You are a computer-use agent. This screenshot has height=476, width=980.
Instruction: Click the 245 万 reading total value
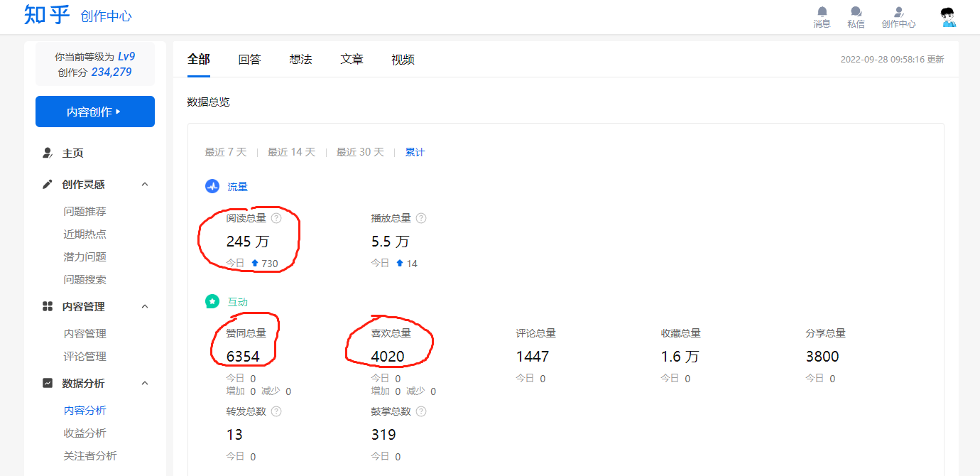(x=248, y=242)
